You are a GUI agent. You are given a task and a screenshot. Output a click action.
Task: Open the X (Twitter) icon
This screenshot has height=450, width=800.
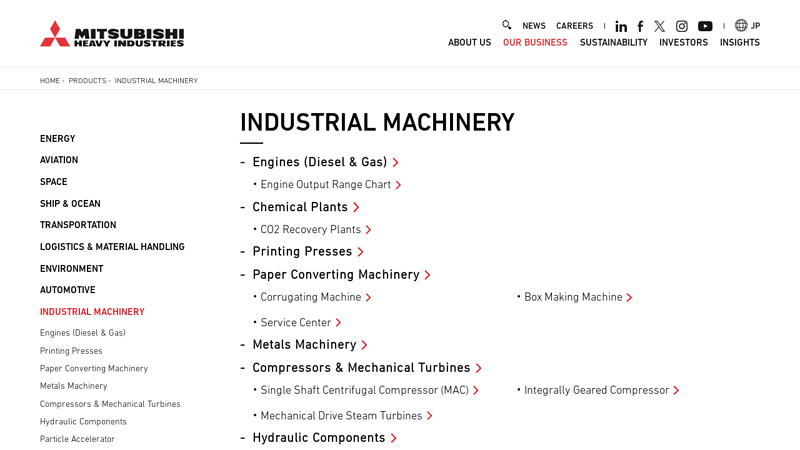click(660, 26)
